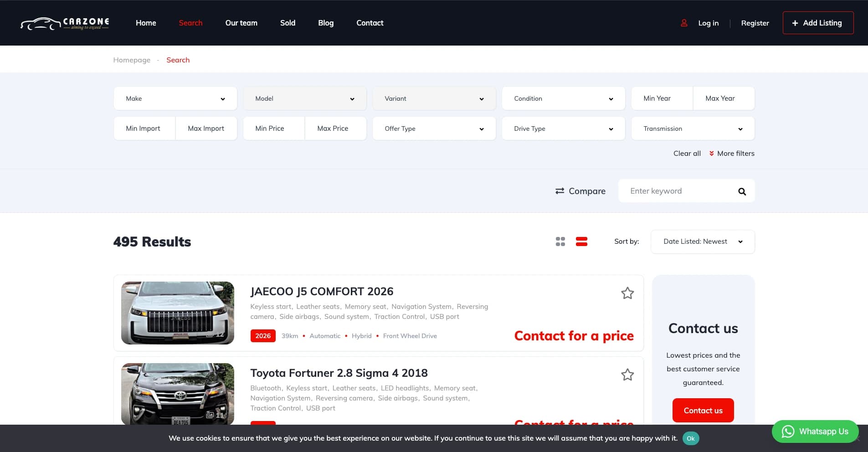The width and height of the screenshot is (868, 452).
Task: Click the red Contact us button
Action: click(x=703, y=410)
